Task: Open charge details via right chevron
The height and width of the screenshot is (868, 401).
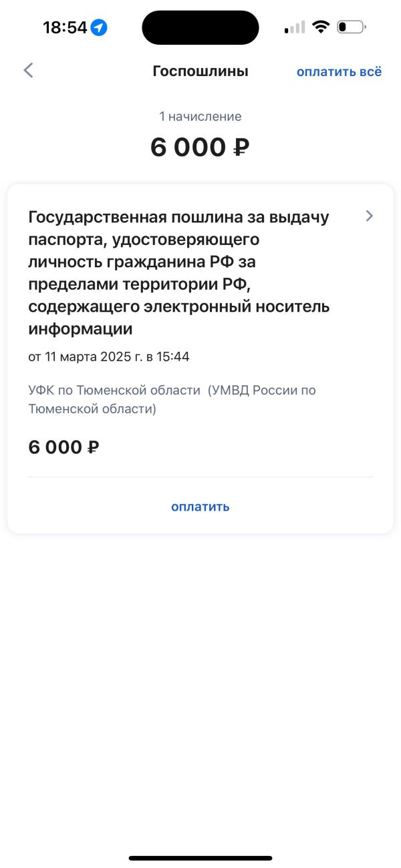Action: tap(370, 216)
